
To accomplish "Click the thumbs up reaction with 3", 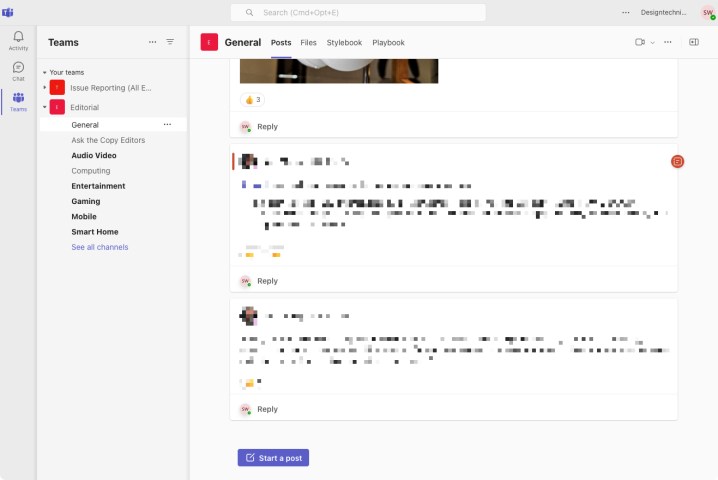I will tap(252, 99).
